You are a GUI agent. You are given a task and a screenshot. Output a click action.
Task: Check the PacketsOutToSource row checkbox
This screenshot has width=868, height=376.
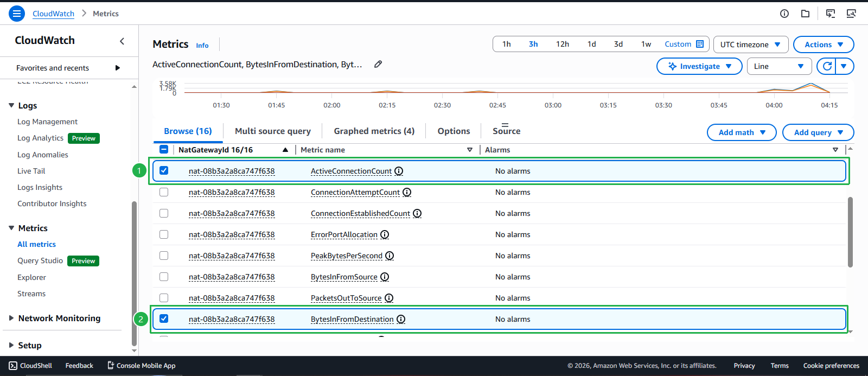164,298
